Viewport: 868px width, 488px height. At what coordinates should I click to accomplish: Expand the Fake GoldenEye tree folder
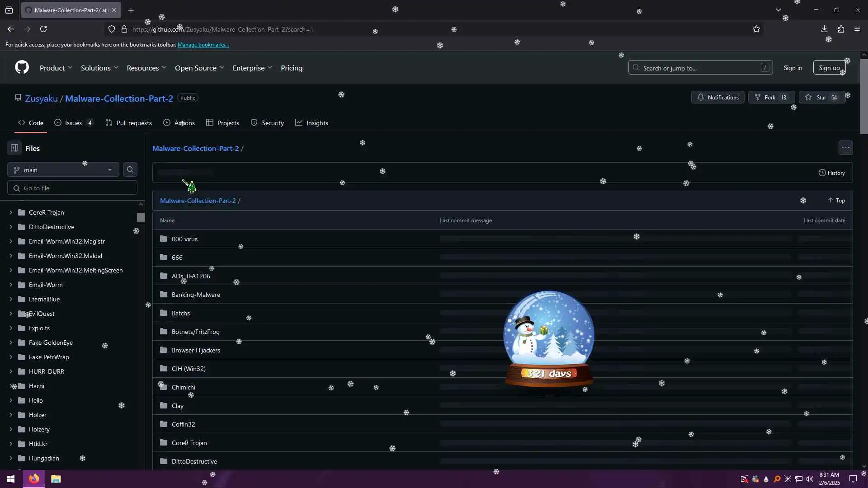[11, 343]
